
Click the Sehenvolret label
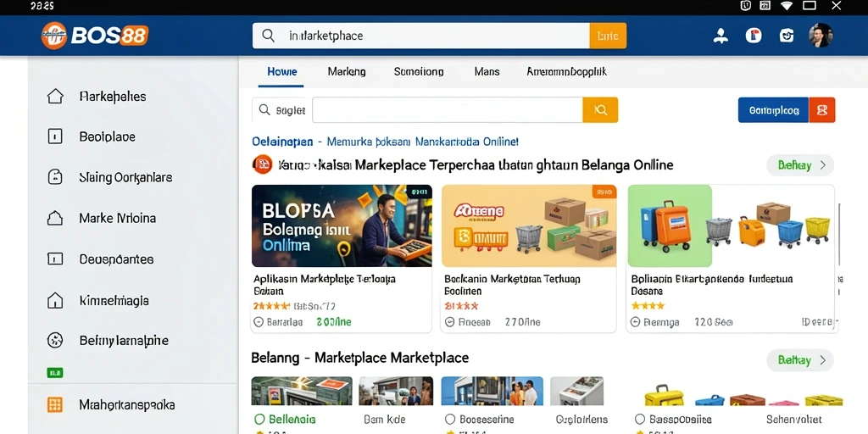click(793, 419)
